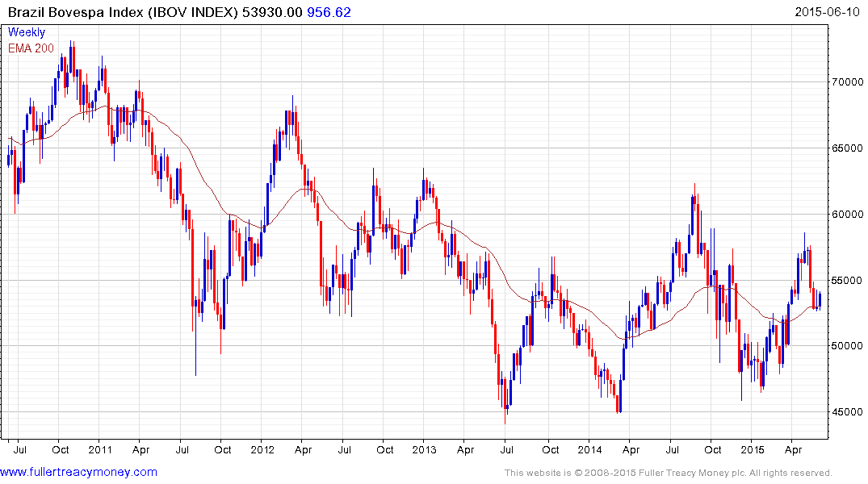Image resolution: width=868 pixels, height=484 pixels.
Task: Click the EMA 200 legend label
Action: 31,48
